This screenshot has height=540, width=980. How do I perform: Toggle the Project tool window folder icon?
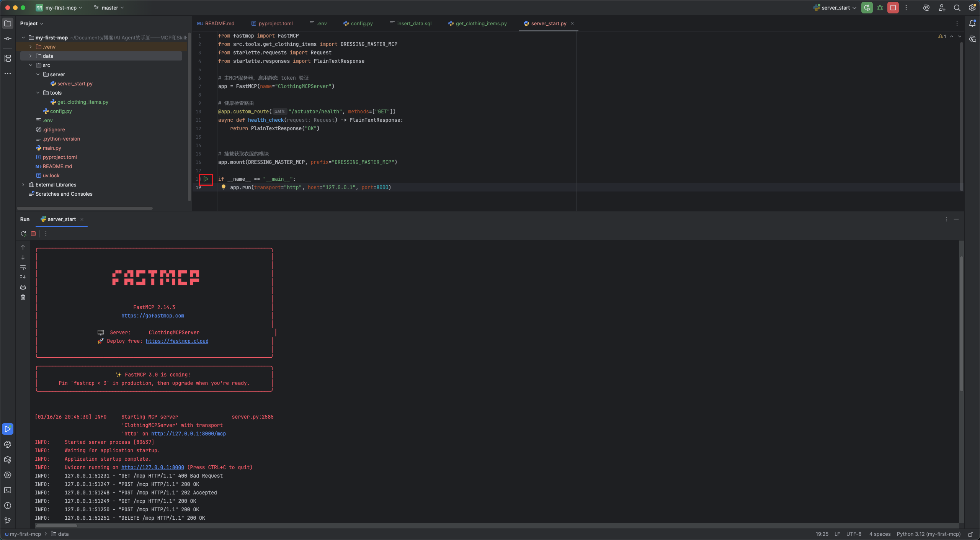coord(8,23)
